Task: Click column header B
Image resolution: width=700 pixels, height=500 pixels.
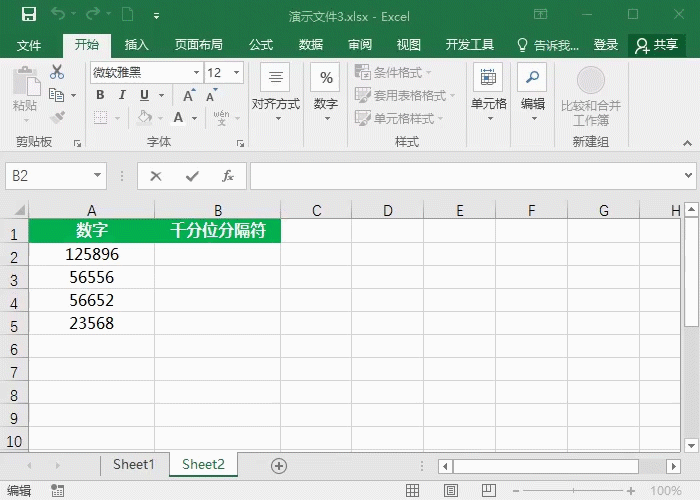Action: coord(217,210)
